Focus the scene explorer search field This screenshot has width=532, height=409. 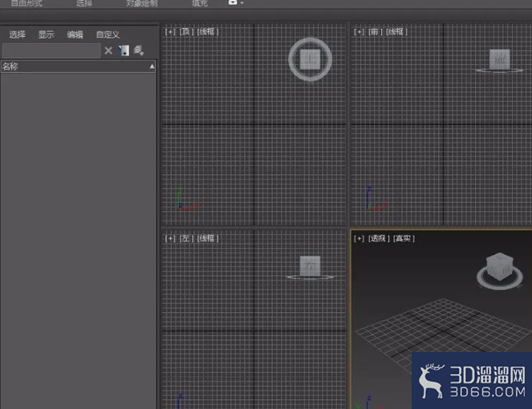click(51, 51)
